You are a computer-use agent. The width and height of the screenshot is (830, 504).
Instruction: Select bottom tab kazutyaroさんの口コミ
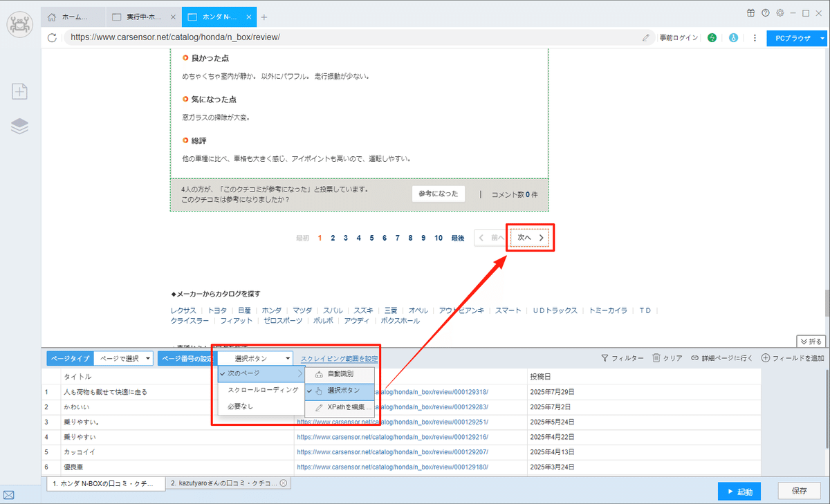coord(230,483)
